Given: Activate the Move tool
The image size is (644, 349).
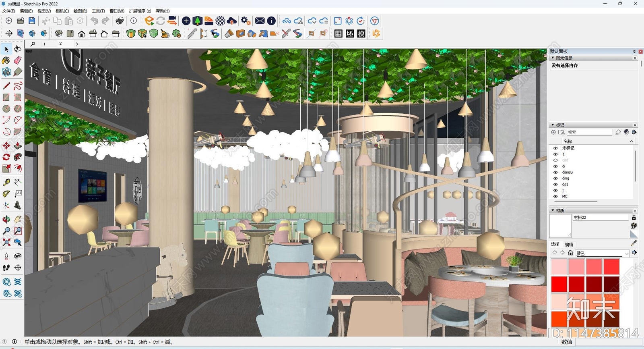Looking at the screenshot, I should (x=6, y=145).
